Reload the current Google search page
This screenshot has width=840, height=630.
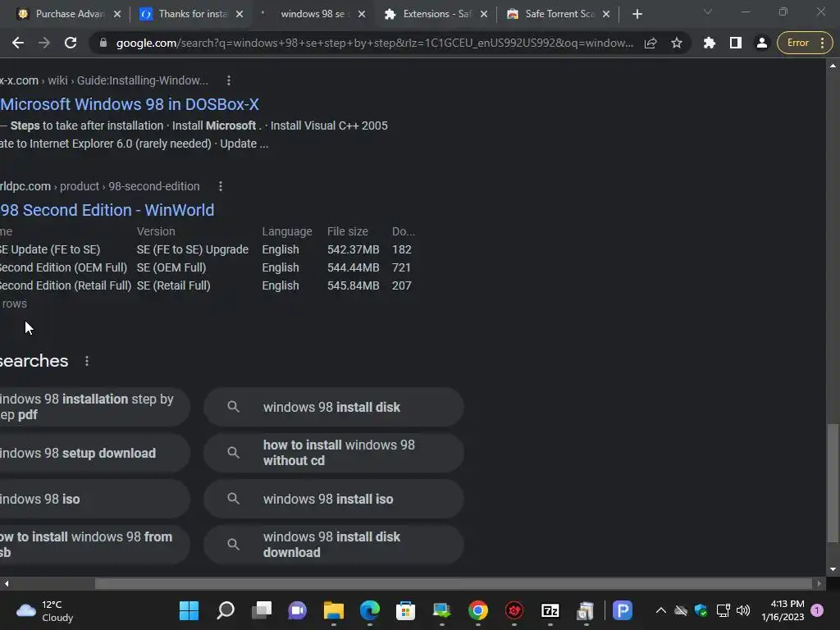coord(71,43)
